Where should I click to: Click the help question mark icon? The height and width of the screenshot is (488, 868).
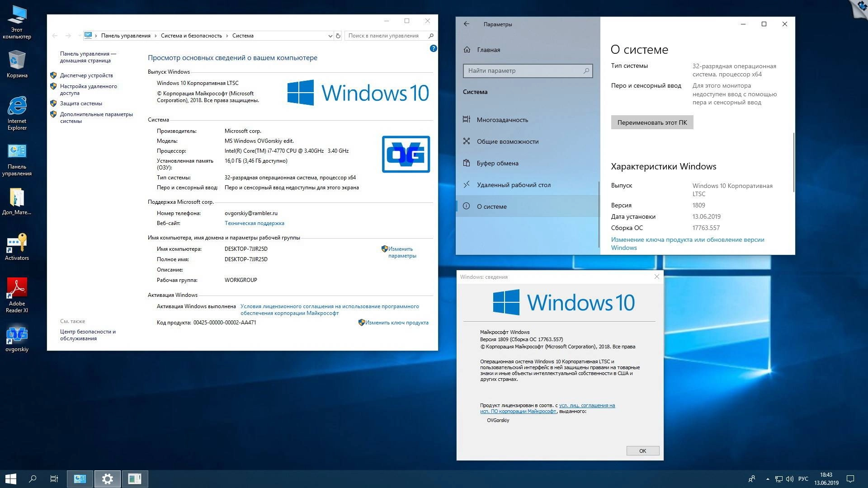click(x=433, y=48)
